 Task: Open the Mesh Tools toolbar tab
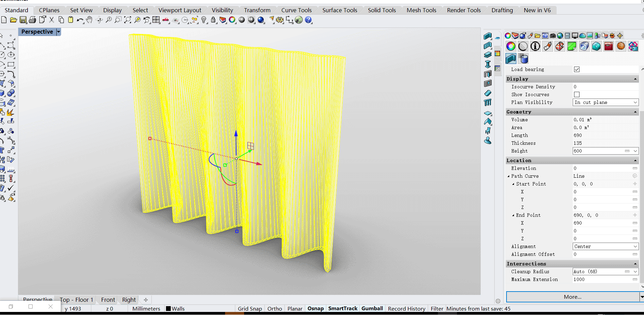[421, 10]
